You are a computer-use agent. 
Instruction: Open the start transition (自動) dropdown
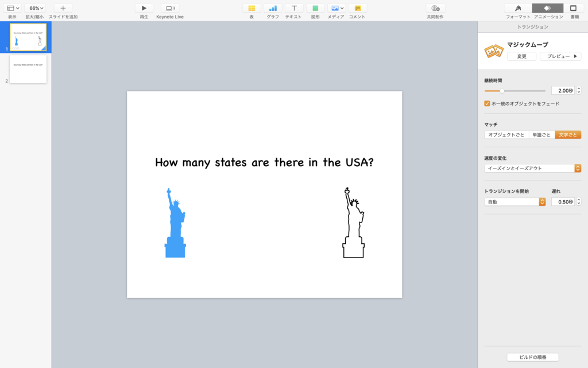515,202
